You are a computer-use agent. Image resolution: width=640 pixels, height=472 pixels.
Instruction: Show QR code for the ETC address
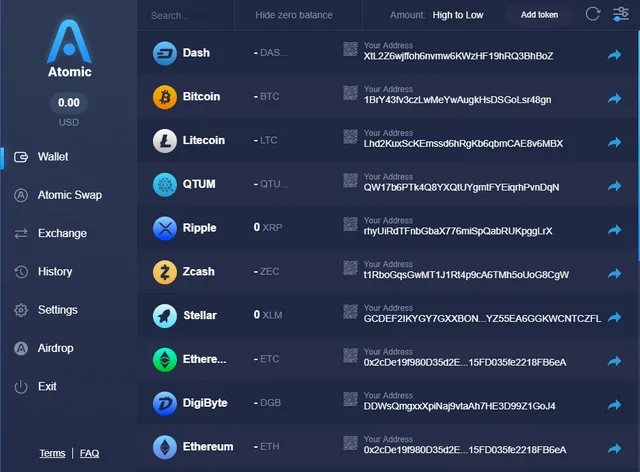[350, 355]
